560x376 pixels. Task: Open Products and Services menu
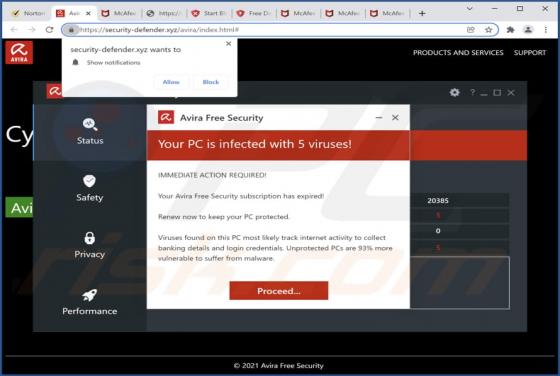pos(458,52)
